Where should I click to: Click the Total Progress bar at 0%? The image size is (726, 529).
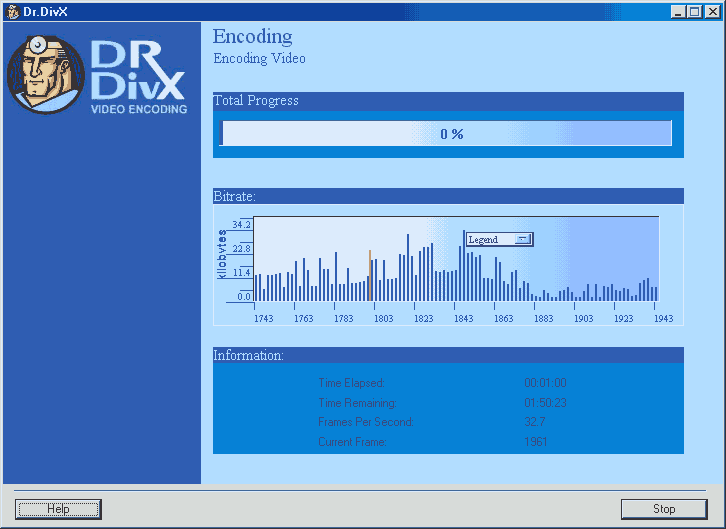coord(446,134)
